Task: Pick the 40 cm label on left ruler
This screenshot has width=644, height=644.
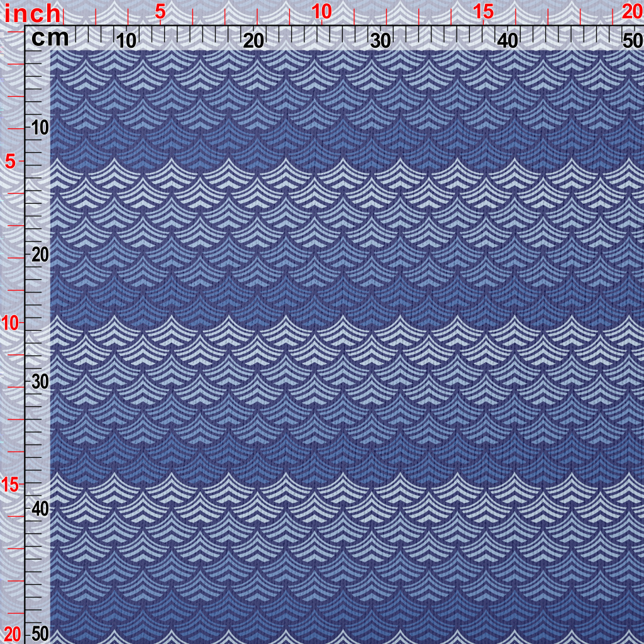Action: pos(40,508)
